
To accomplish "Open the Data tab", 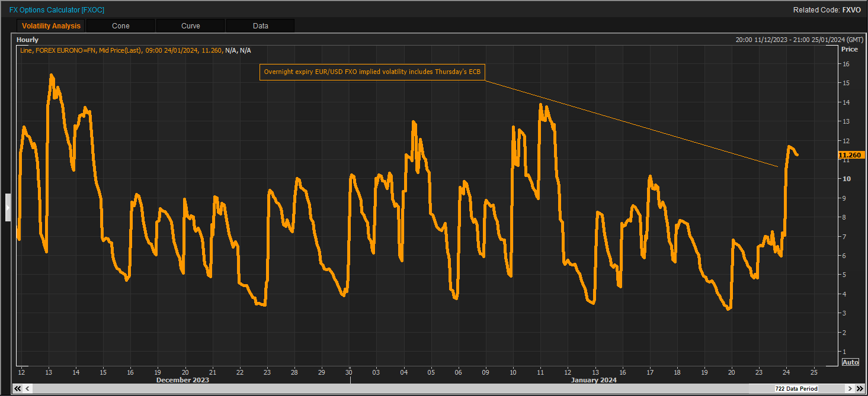I will click(260, 26).
